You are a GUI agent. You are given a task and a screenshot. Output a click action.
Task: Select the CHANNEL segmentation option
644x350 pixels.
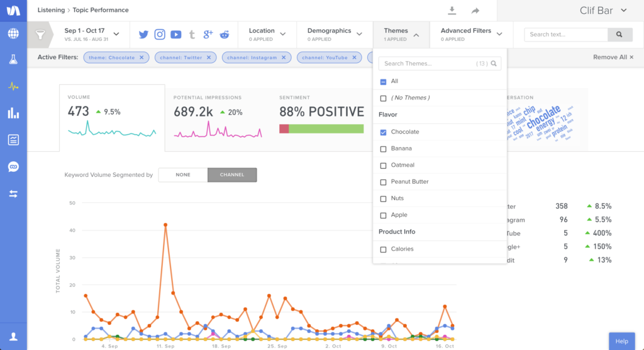tap(232, 175)
